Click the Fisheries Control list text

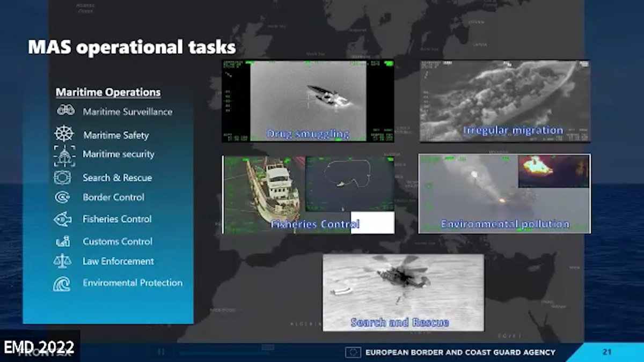(x=117, y=219)
